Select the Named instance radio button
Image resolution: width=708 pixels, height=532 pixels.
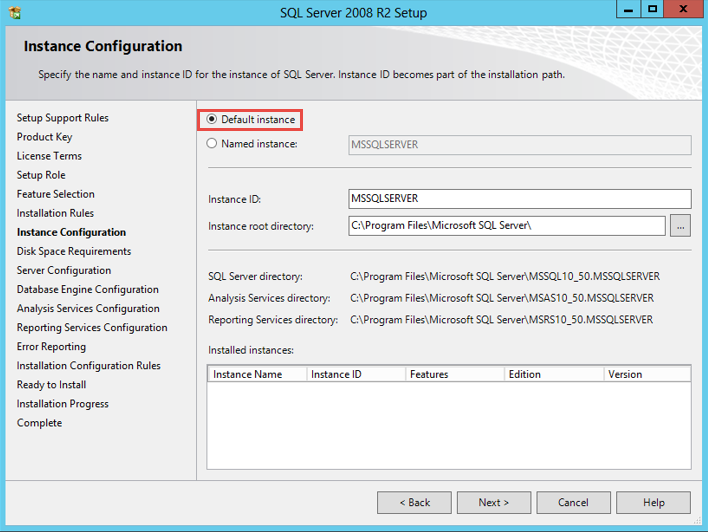212,144
